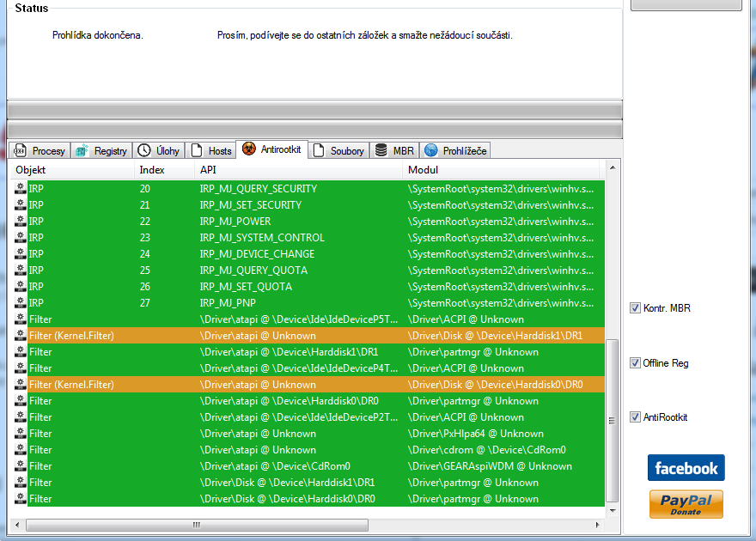Screen dimensions: 756x541
Task: Click the \Driver\Disk @ \Device\Harddisk1\DR1 API cell
Action: (x=287, y=483)
